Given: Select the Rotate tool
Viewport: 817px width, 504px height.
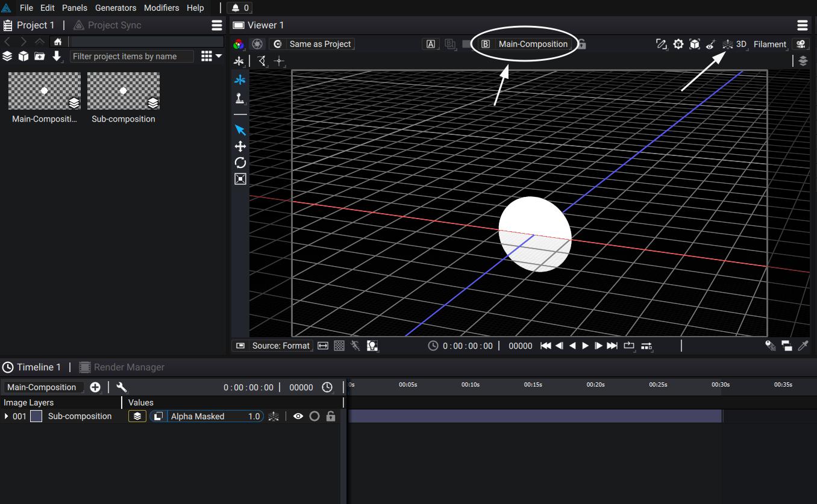Looking at the screenshot, I should pos(240,163).
